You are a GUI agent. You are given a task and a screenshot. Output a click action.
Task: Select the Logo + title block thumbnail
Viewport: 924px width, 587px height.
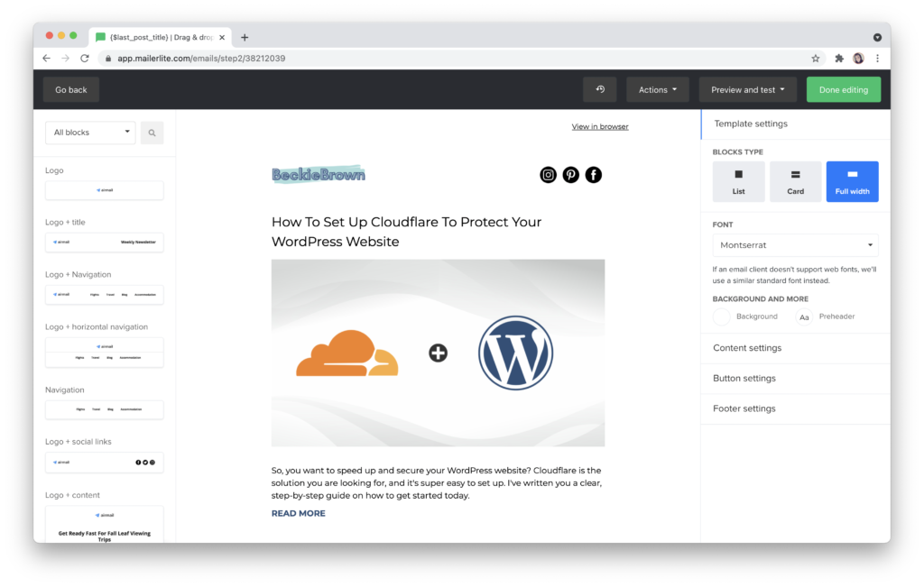(x=105, y=242)
